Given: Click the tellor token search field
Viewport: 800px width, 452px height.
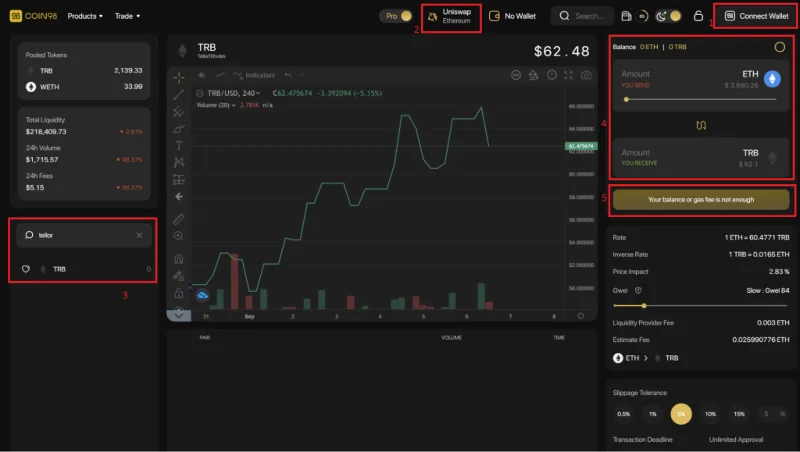Looking at the screenshot, I should [84, 235].
